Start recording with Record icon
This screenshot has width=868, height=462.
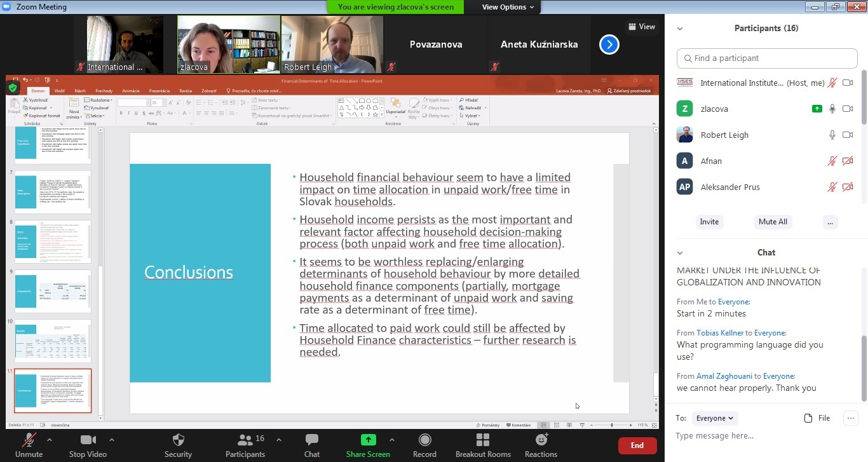pyautogui.click(x=424, y=440)
